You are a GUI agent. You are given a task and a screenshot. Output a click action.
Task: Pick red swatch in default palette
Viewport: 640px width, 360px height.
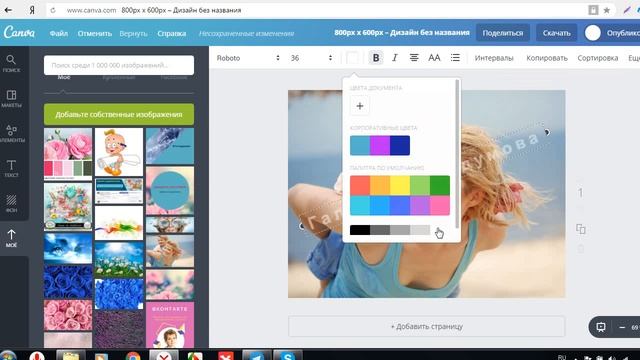click(x=360, y=185)
